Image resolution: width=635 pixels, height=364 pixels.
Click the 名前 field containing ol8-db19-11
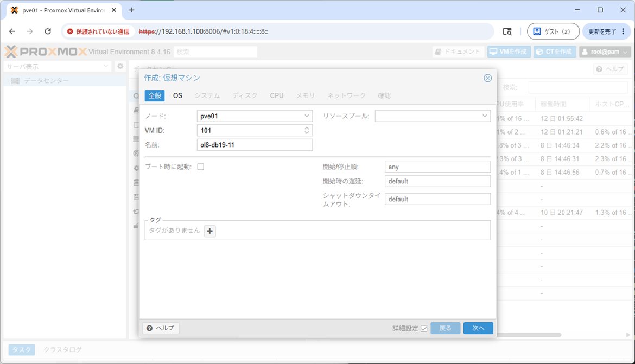pos(255,145)
